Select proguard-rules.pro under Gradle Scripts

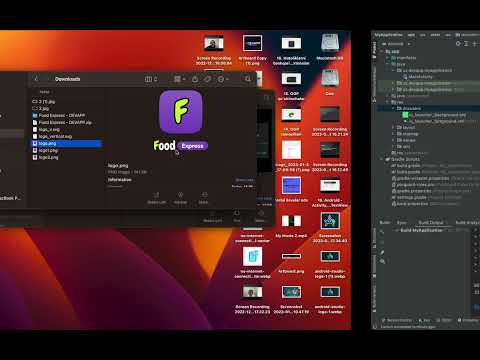click(413, 185)
